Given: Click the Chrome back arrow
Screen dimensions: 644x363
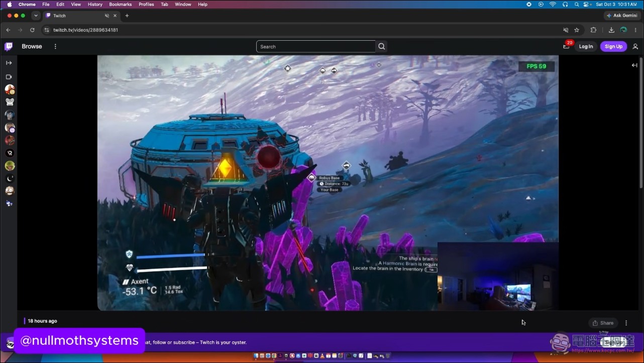Looking at the screenshot, I should coord(8,30).
